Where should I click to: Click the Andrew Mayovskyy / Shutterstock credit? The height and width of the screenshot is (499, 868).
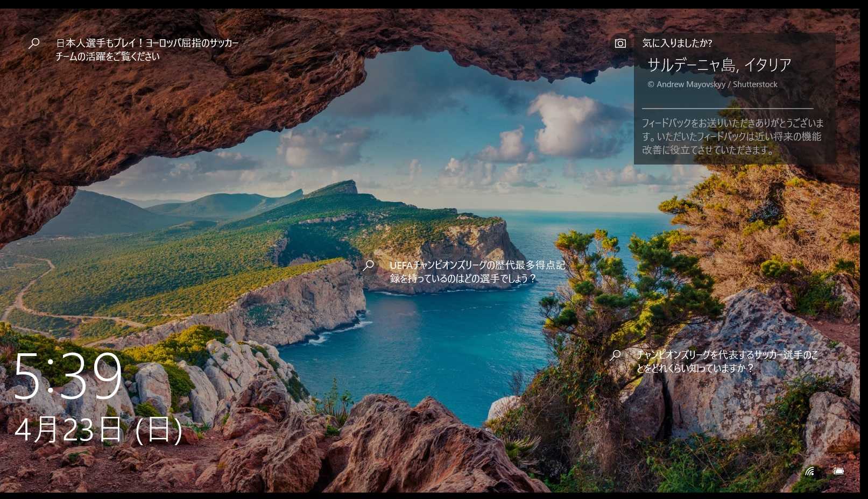pyautogui.click(x=712, y=84)
